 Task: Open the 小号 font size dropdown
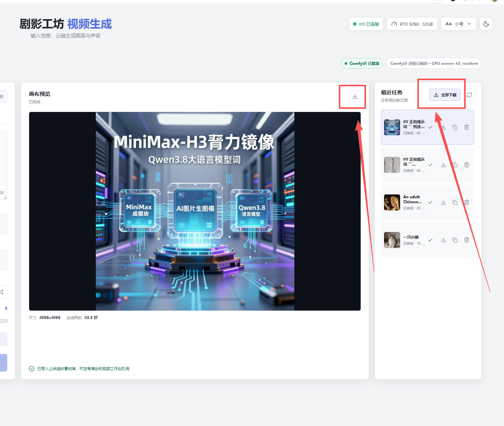pos(458,24)
